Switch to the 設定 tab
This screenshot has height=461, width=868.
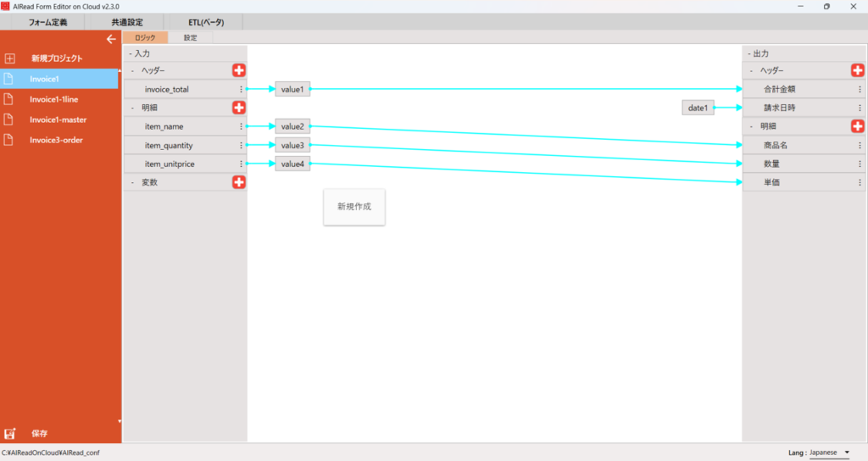click(x=190, y=37)
